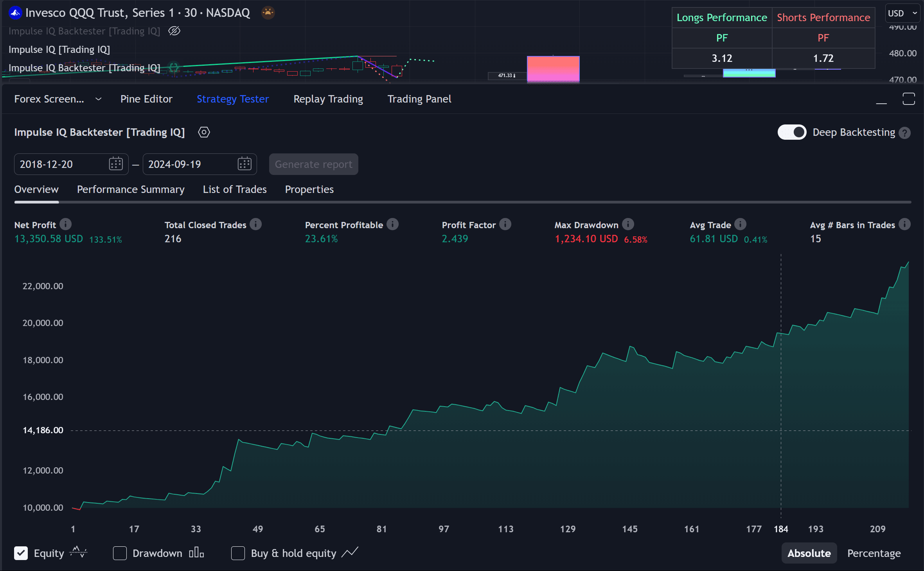This screenshot has height=571, width=924.
Task: Uncheck the Equity checkbox
Action: (21, 553)
